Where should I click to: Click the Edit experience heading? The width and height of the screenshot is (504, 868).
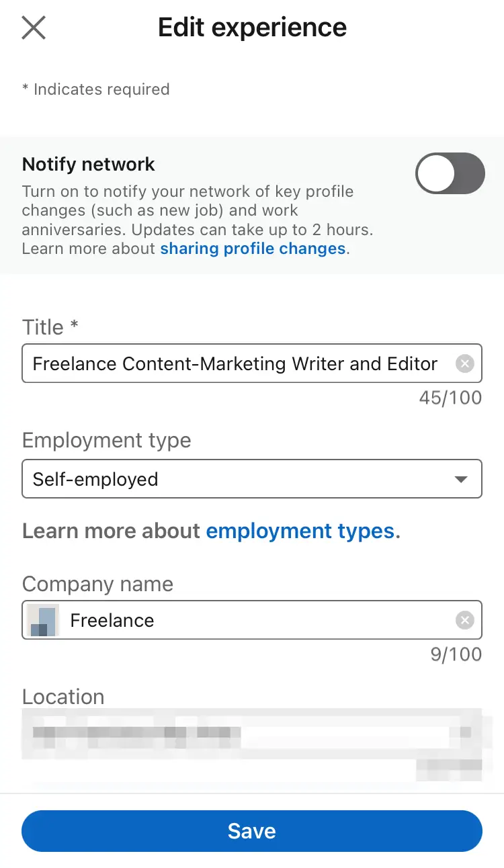(252, 28)
